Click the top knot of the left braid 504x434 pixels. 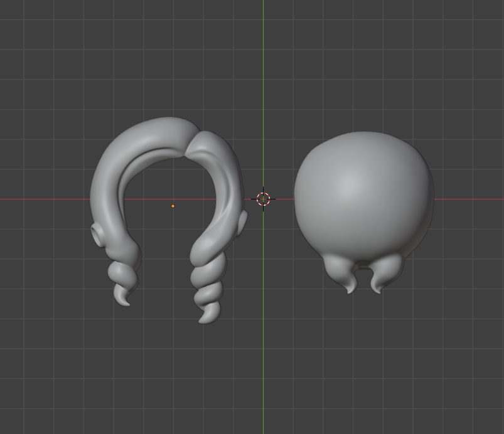coord(126,251)
